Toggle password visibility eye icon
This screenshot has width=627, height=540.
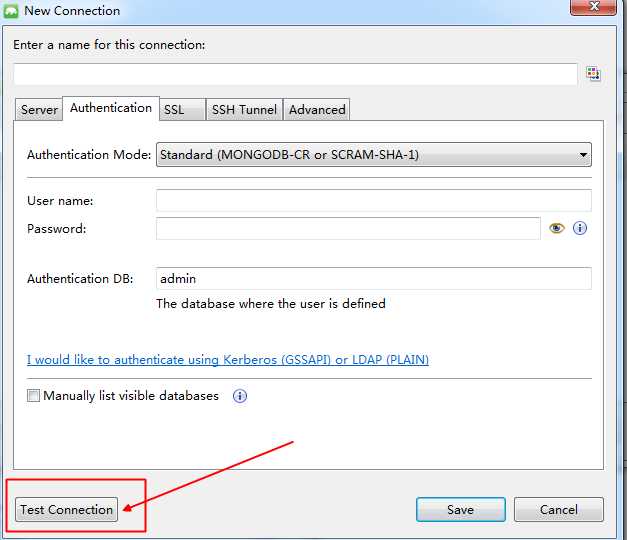click(557, 228)
